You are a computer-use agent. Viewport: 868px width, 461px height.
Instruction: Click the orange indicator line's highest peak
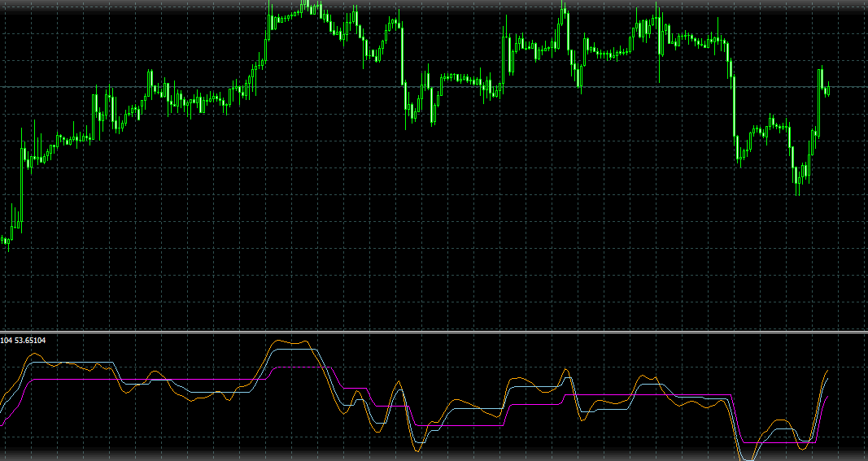[x=303, y=341]
